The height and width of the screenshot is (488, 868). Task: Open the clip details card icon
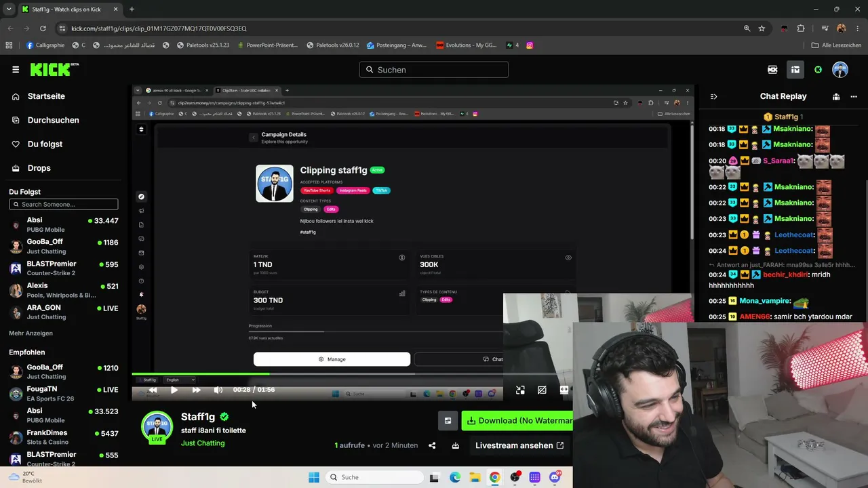pyautogui.click(x=448, y=421)
